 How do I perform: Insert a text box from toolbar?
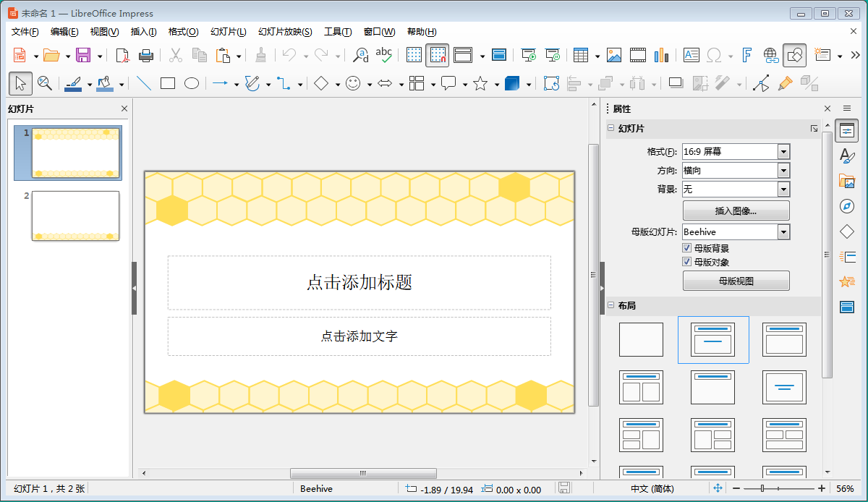coord(692,55)
